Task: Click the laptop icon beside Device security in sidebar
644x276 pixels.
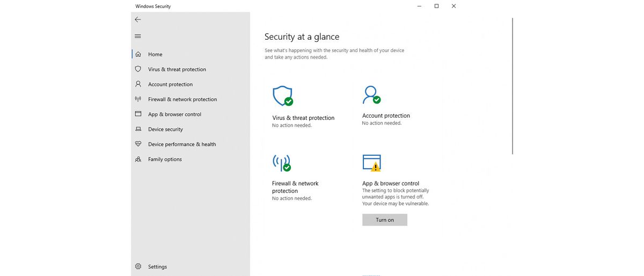Action: tap(138, 129)
